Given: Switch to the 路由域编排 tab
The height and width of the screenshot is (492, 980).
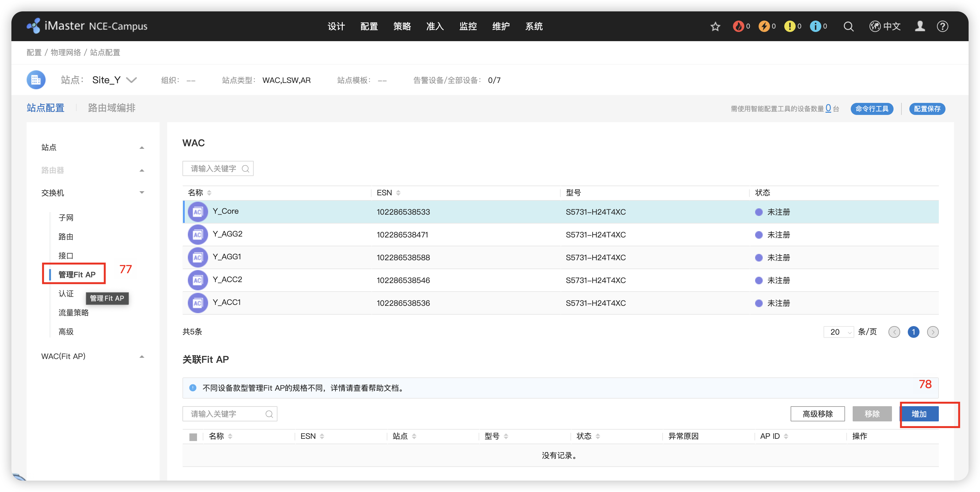Looking at the screenshot, I should click(111, 108).
